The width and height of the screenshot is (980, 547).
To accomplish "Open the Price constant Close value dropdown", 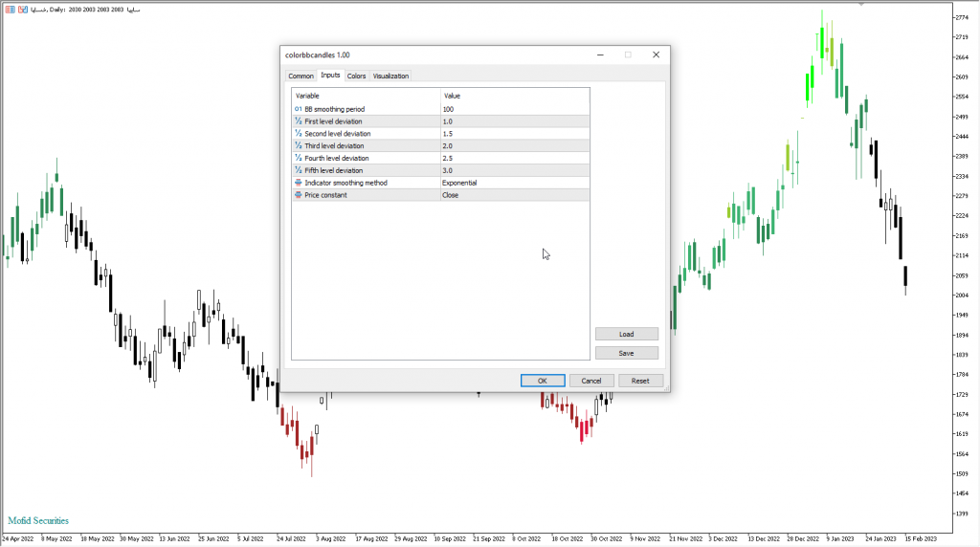I will tap(514, 194).
